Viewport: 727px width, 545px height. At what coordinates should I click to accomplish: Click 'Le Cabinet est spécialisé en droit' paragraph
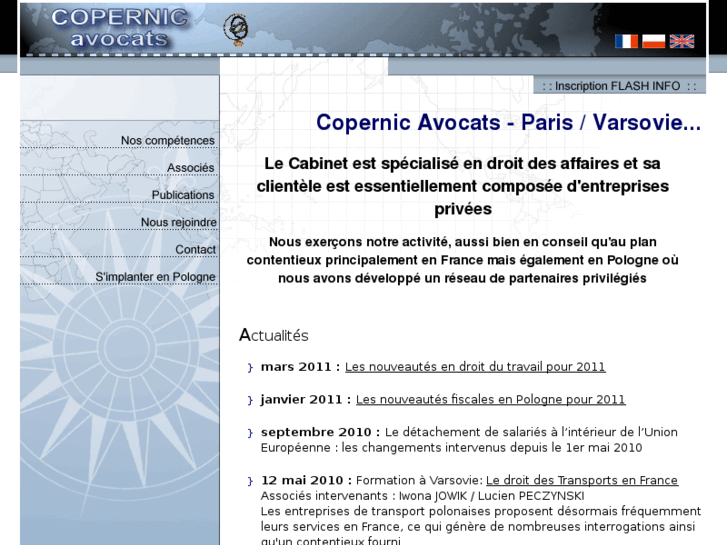(463, 186)
